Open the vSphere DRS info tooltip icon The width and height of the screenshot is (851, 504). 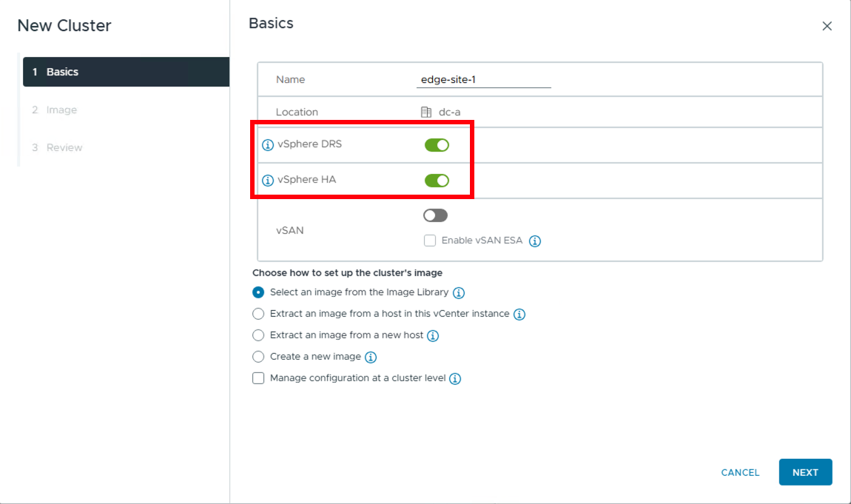[x=267, y=144]
